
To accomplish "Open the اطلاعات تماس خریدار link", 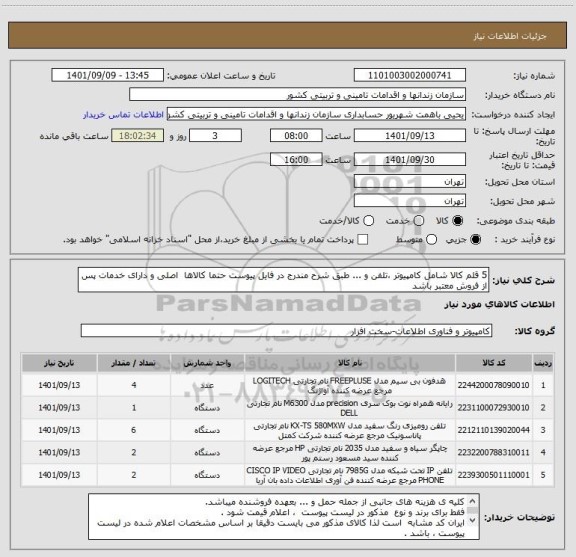I will point(123,115).
